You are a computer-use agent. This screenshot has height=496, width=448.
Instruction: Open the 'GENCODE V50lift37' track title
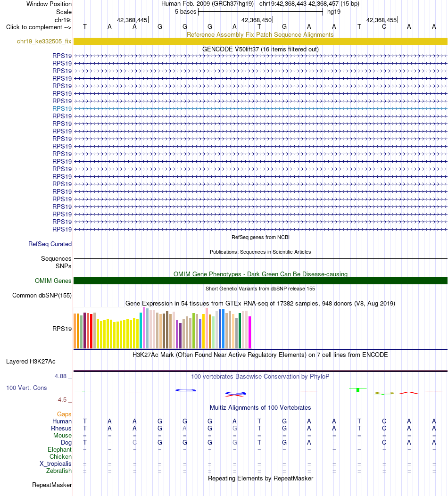(x=260, y=50)
